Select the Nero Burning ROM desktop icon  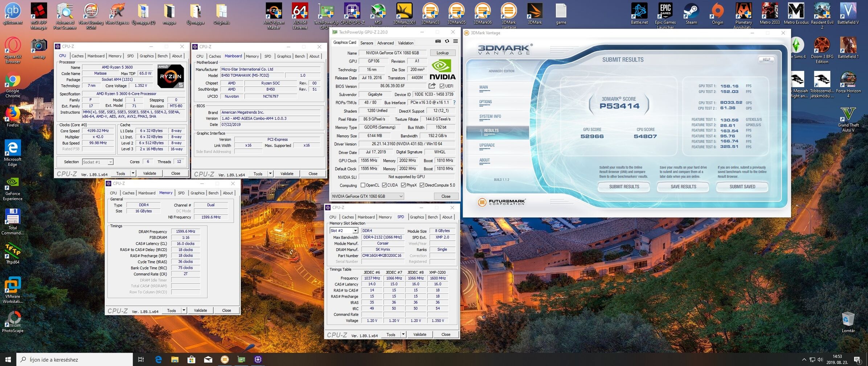tap(91, 16)
